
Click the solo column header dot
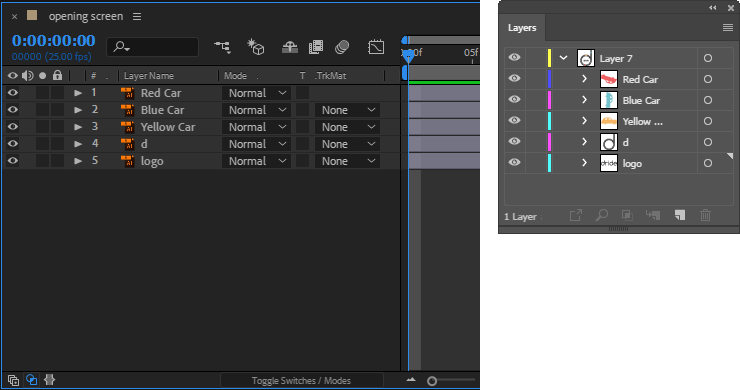coord(42,76)
